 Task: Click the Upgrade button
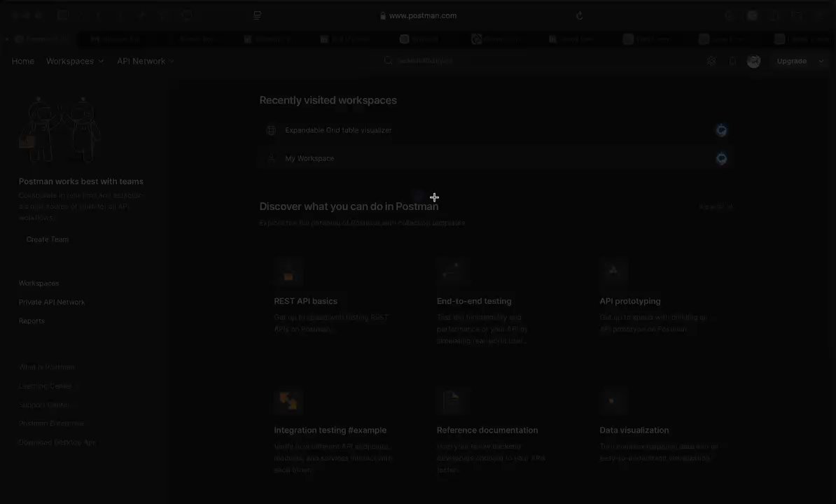pyautogui.click(x=792, y=62)
